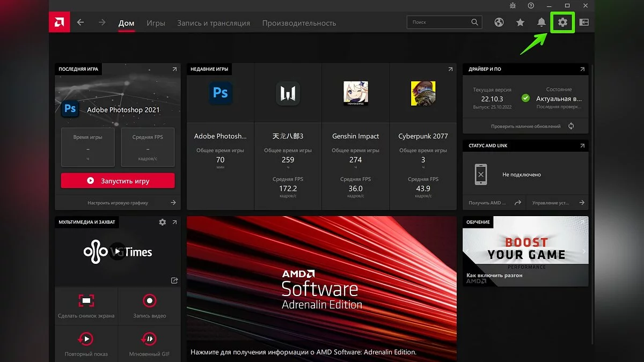Switch to the Игры tab

[x=156, y=23]
